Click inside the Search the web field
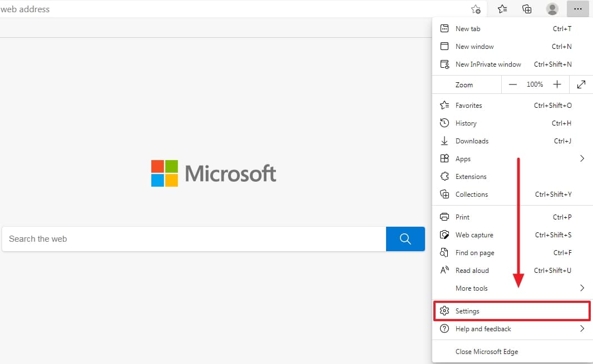The width and height of the screenshot is (593, 364). (x=167, y=238)
